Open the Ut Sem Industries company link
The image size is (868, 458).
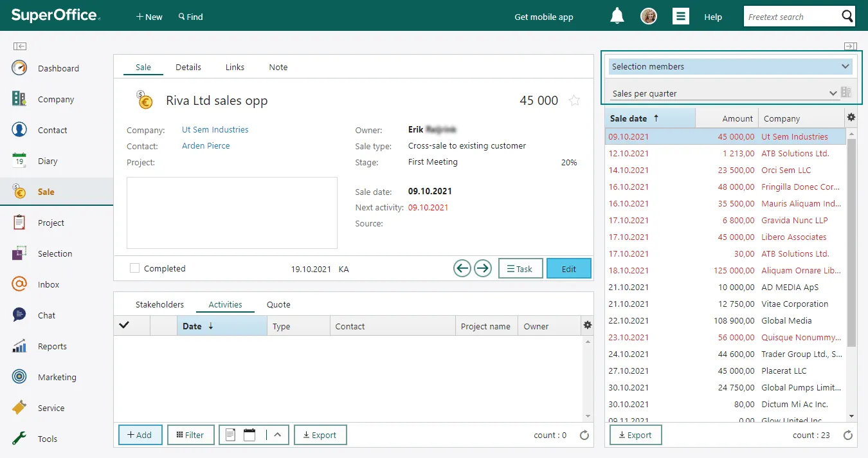[x=215, y=129]
